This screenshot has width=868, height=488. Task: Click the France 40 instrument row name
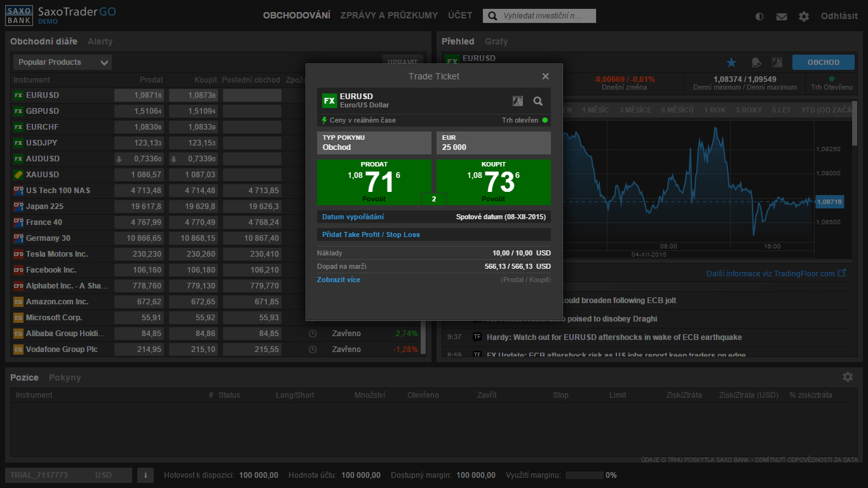coord(44,222)
